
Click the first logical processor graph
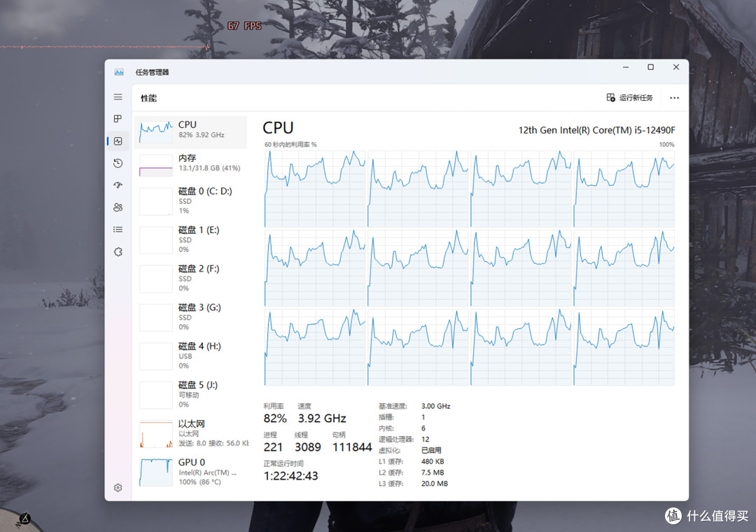point(315,188)
